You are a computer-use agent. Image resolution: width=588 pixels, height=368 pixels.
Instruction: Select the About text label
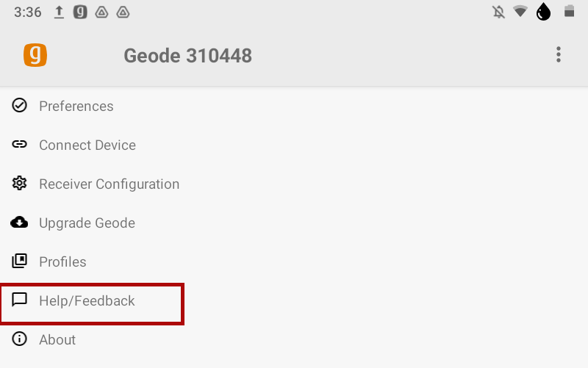[x=57, y=340]
